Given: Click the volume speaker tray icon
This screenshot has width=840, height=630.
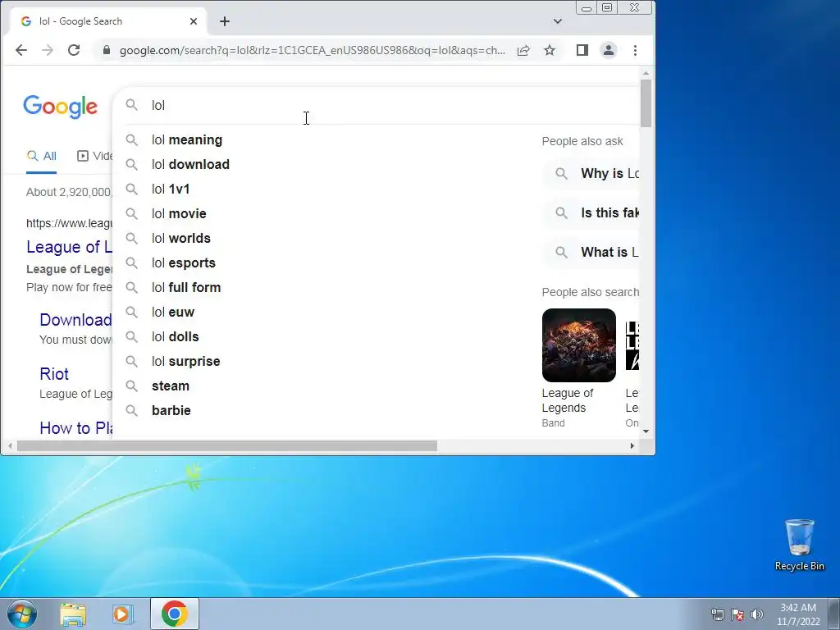Looking at the screenshot, I should pyautogui.click(x=756, y=614).
